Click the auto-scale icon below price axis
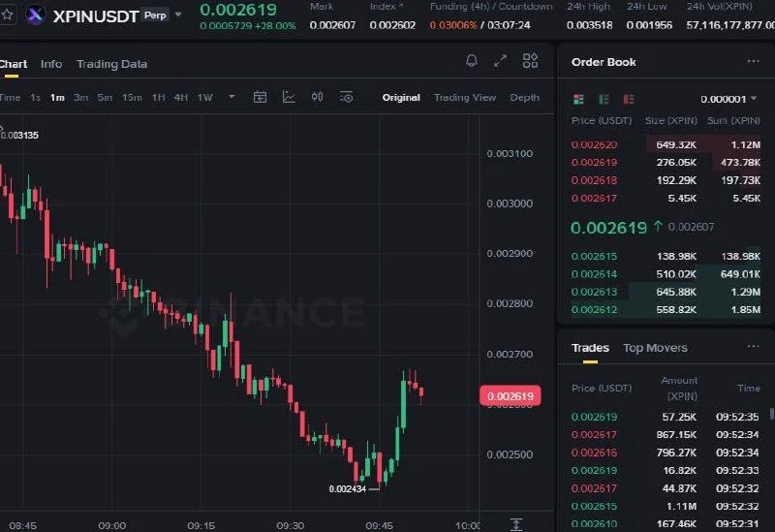Screen dimensions: 775x532 coord(516,524)
